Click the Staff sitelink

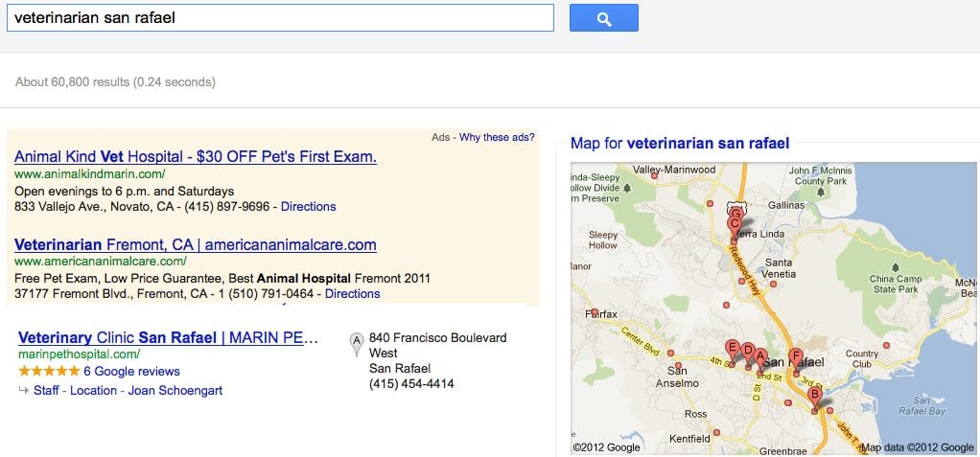pos(48,391)
